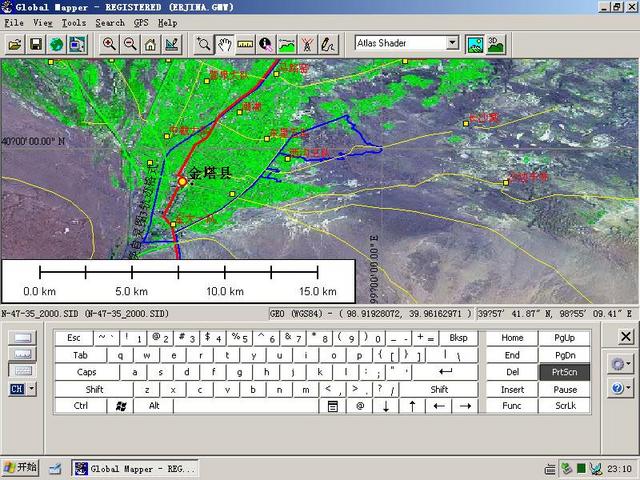Viewport: 640px width, 480px height.
Task: Toggle the Ctrl key
Action: [x=80, y=406]
